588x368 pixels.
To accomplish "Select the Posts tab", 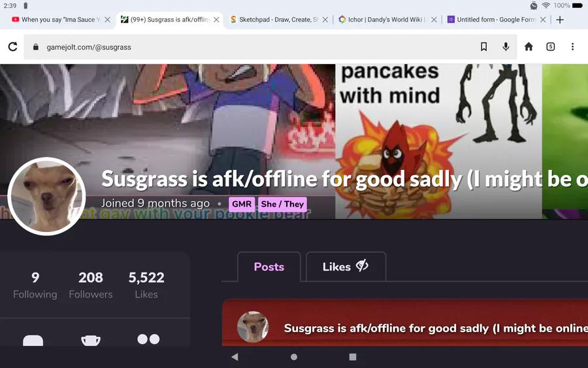I will pyautogui.click(x=269, y=266).
